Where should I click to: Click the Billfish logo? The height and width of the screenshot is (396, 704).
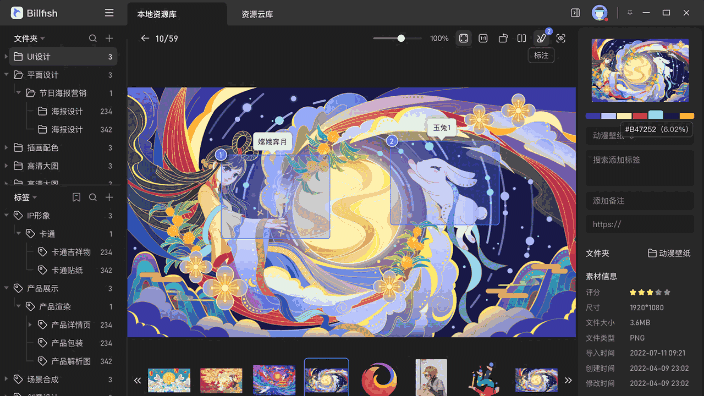tap(17, 13)
